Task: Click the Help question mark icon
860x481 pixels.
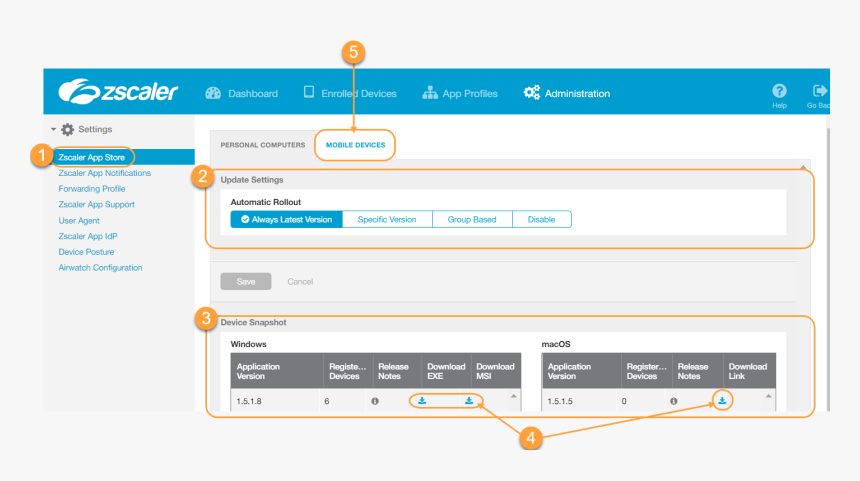Action: click(x=779, y=91)
